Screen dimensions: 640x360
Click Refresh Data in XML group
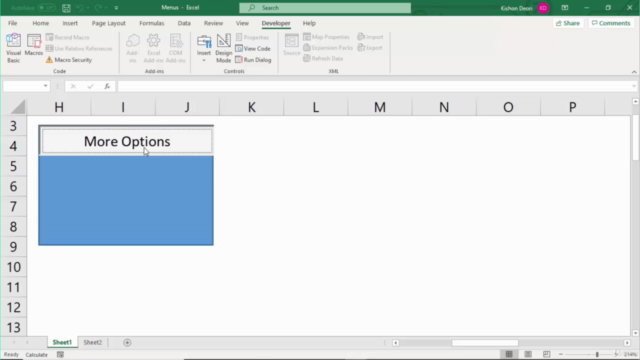(323, 58)
